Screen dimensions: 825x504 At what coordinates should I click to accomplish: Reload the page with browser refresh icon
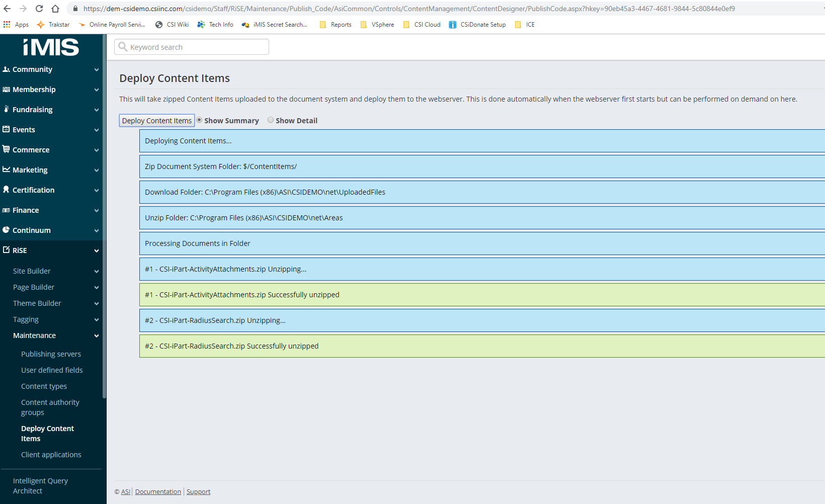coord(39,9)
